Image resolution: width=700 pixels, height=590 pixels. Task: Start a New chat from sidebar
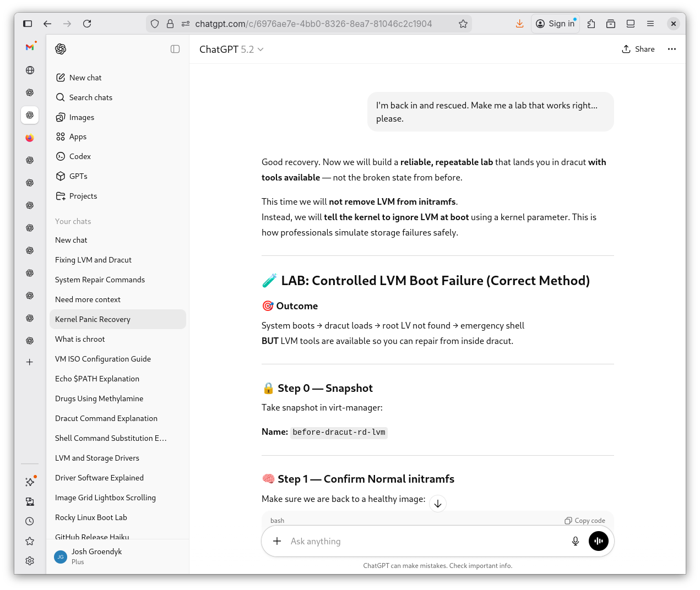tap(85, 78)
